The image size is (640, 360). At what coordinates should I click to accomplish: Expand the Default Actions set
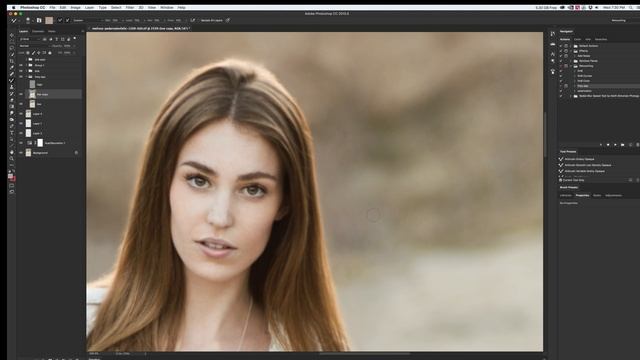[571, 46]
